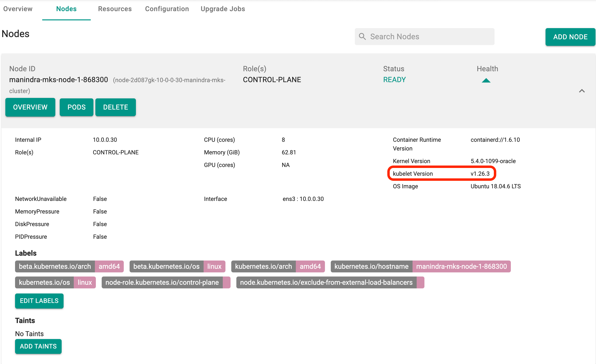Click the MemoryPressure False value
The image size is (596, 364).
(100, 212)
